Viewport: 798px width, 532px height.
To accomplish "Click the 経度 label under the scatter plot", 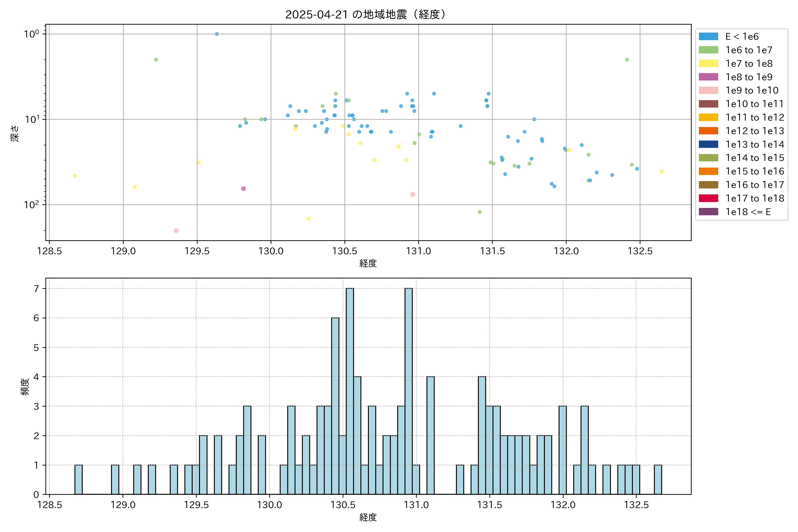I will 368,263.
